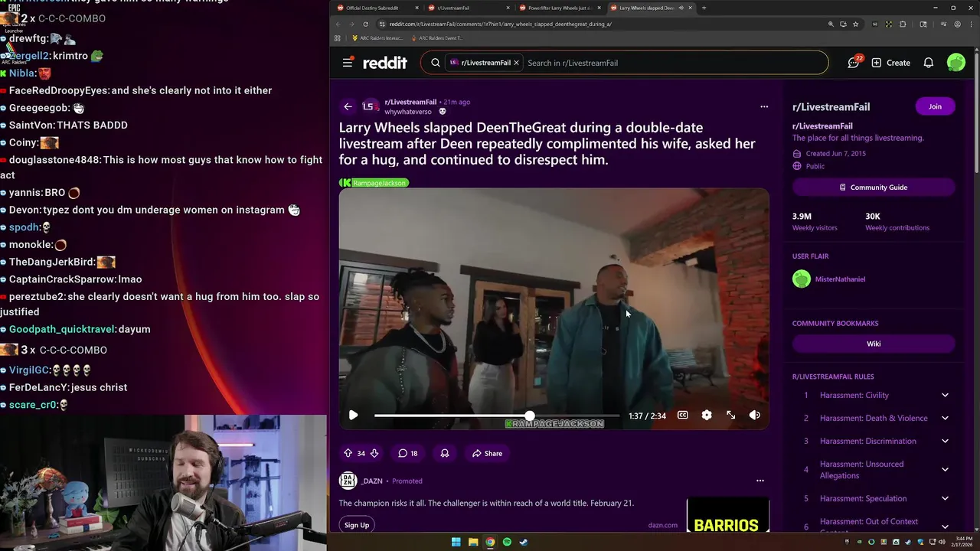980x551 pixels.
Task: Open the r/LivestreamFail sidebar title
Action: [x=831, y=107]
